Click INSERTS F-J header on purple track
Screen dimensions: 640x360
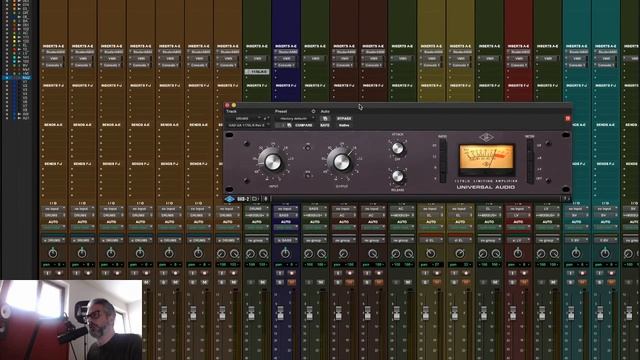(286, 86)
